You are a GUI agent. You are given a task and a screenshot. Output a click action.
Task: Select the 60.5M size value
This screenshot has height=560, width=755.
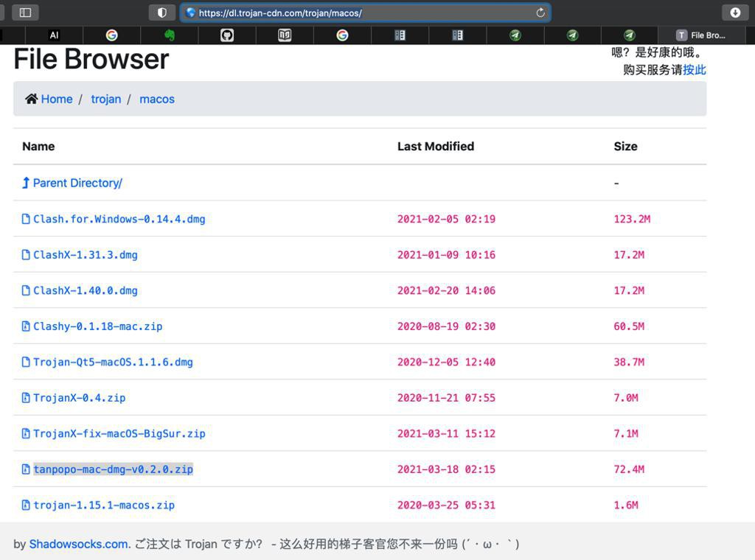[629, 326]
